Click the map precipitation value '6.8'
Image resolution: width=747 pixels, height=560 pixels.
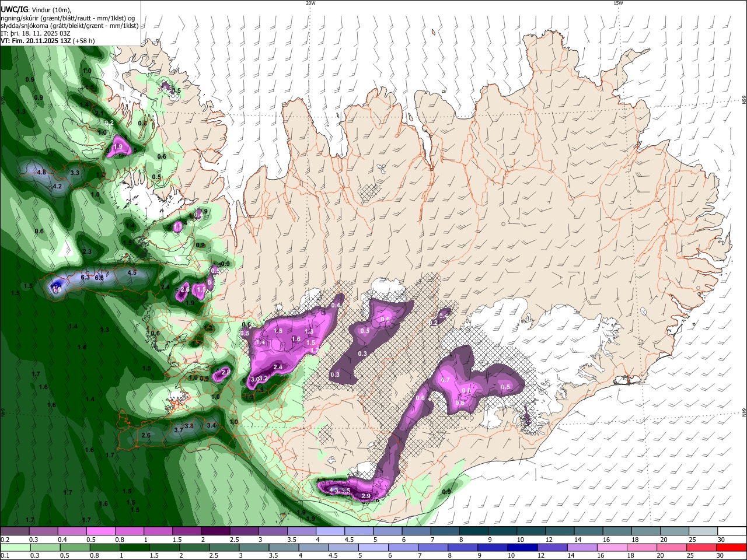point(99,278)
